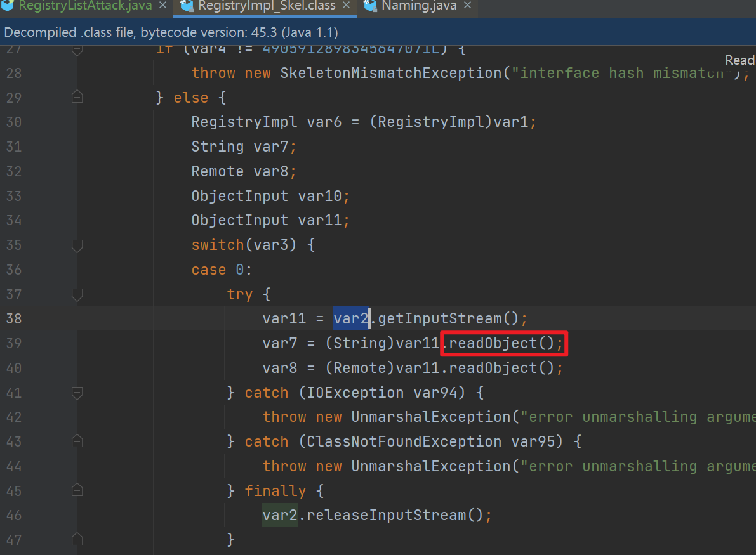Click the fold marker on line 43

(77, 441)
